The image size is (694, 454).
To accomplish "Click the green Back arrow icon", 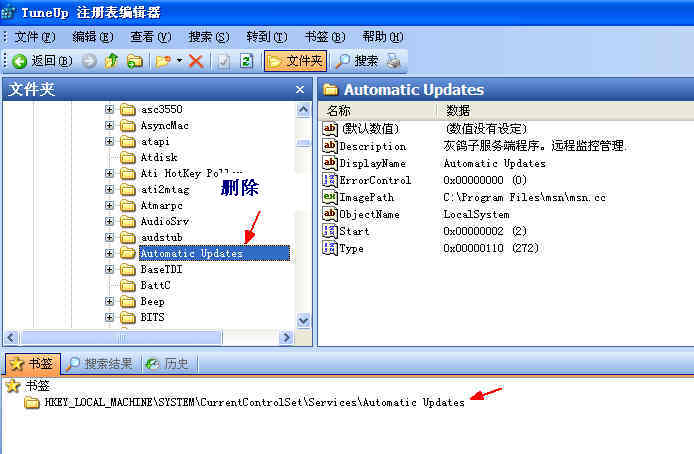I will tap(19, 61).
